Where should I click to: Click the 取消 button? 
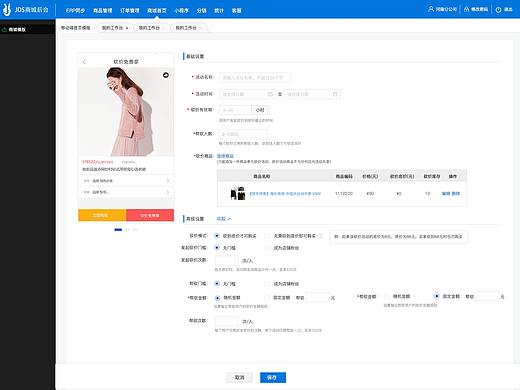(239, 377)
